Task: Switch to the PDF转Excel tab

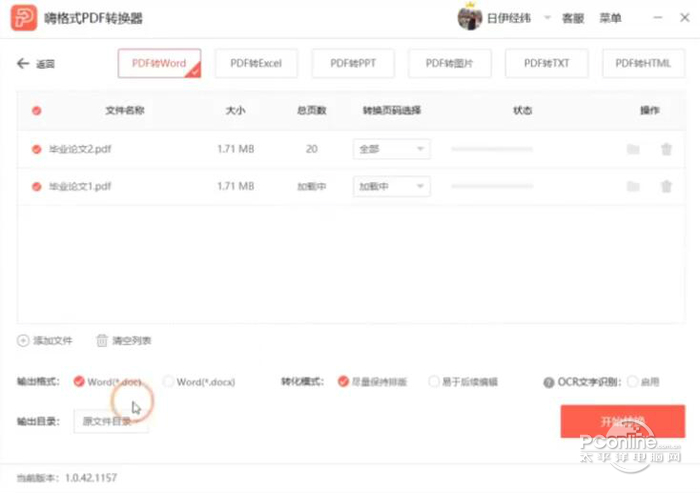Action: click(256, 63)
